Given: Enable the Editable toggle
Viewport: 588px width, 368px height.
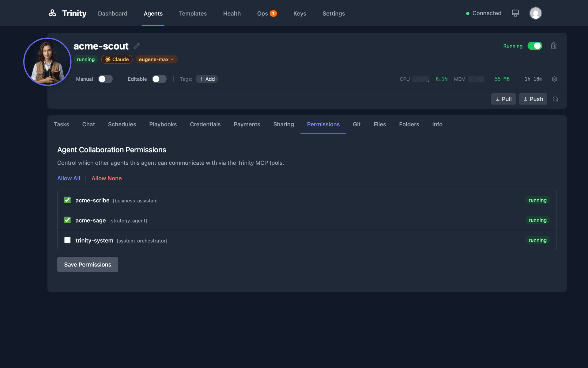Looking at the screenshot, I should [159, 79].
